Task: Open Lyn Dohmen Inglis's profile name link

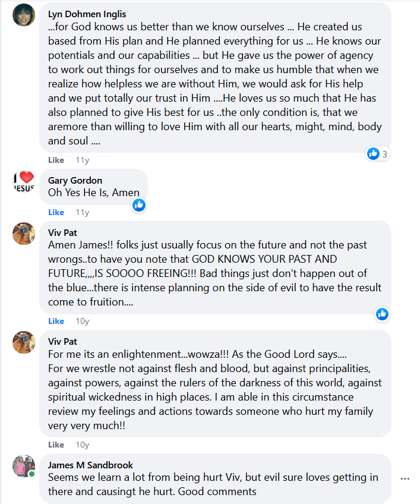Action: click(x=87, y=14)
